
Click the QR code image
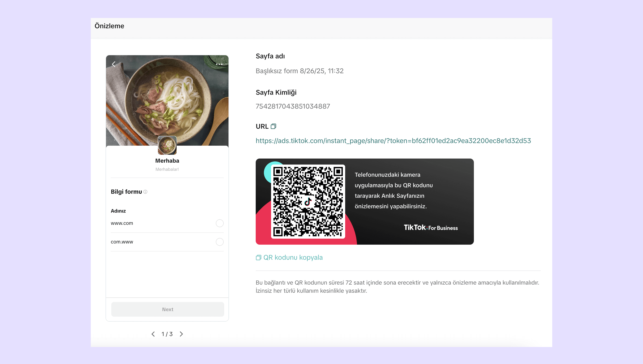click(x=308, y=201)
